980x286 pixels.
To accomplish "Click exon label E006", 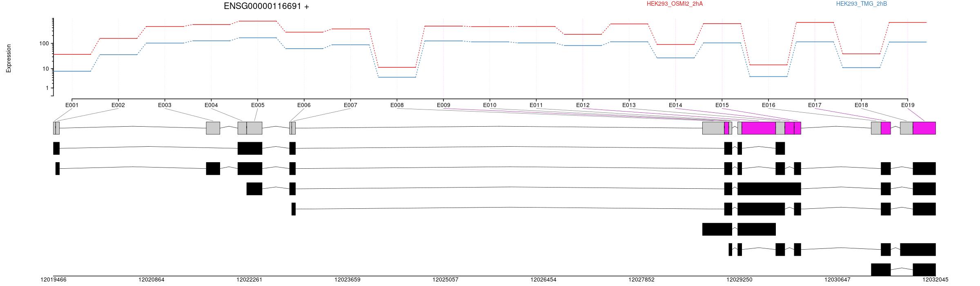I will coord(304,105).
